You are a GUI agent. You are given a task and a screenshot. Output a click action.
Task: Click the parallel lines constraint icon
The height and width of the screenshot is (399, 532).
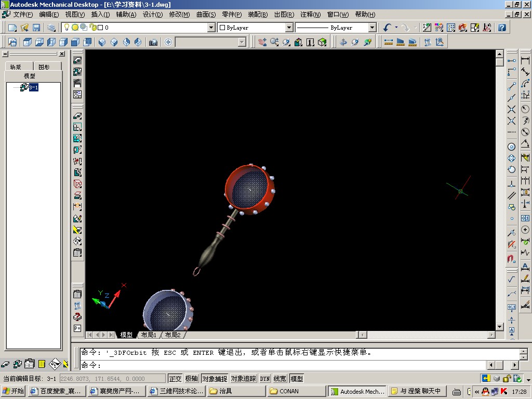[512, 196]
